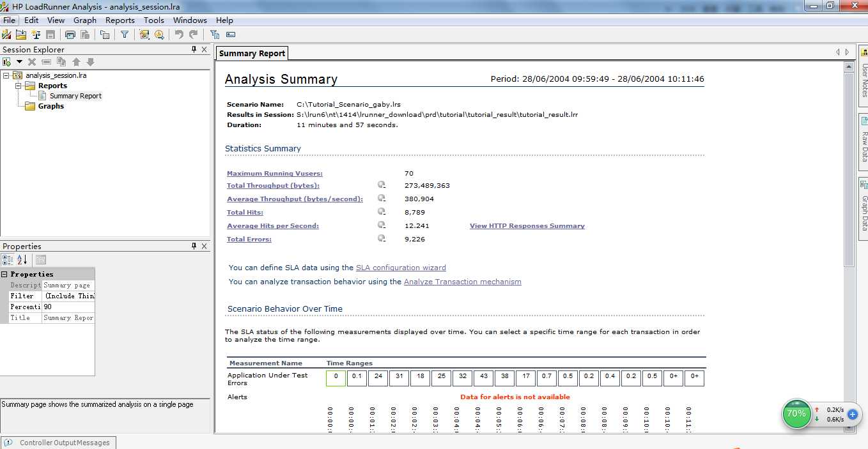Click the last main toolbar icon
This screenshot has height=449, width=868.
click(230, 34)
